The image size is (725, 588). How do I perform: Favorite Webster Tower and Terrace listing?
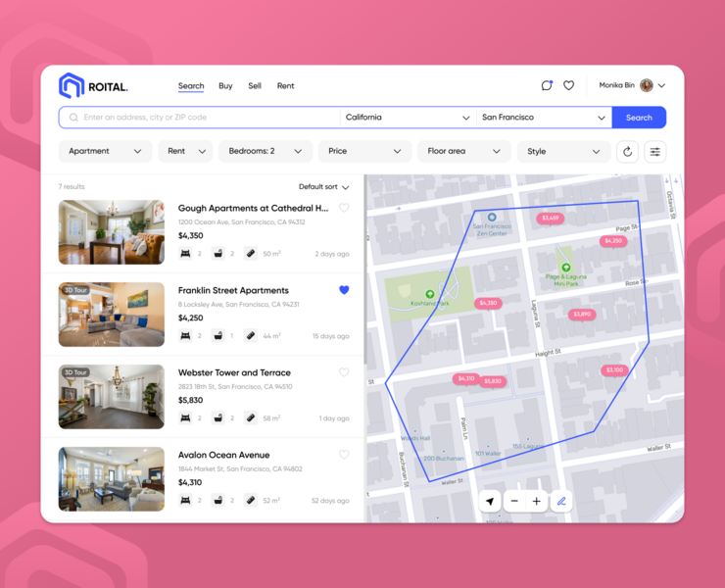[344, 372]
